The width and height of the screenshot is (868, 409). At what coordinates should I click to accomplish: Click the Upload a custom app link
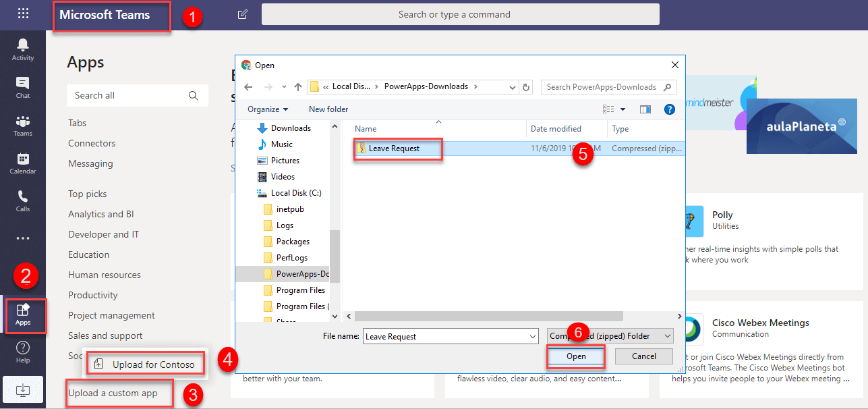(x=113, y=393)
